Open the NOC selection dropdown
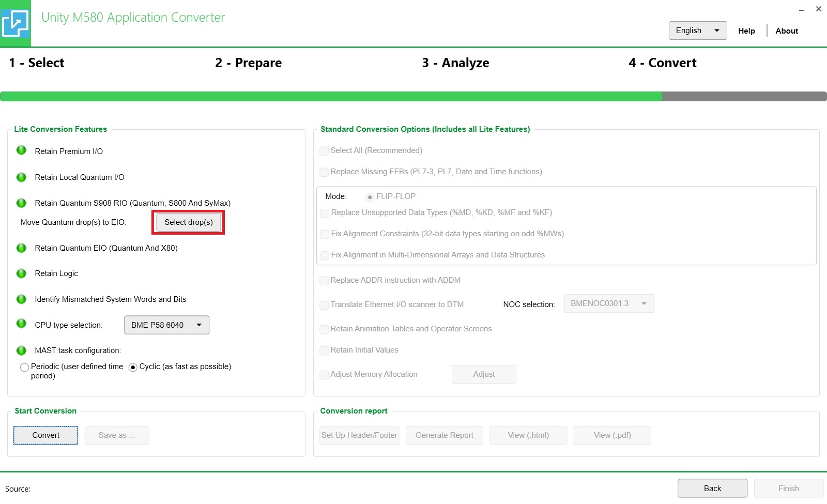Screen dimensions: 827x504 pyautogui.click(x=609, y=303)
